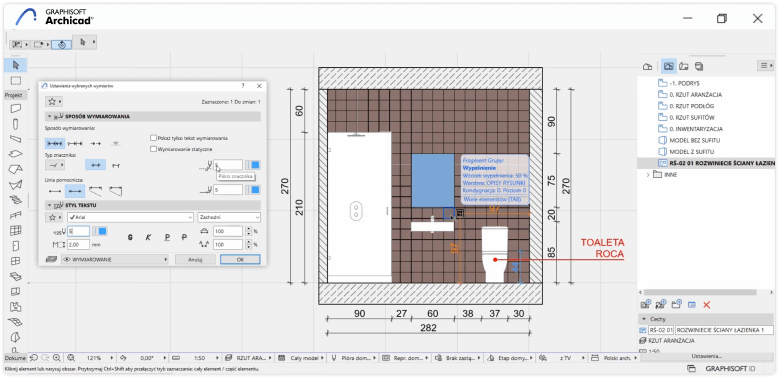Collapse the Cechy panel
The height and width of the screenshot is (378, 779).
(644, 319)
